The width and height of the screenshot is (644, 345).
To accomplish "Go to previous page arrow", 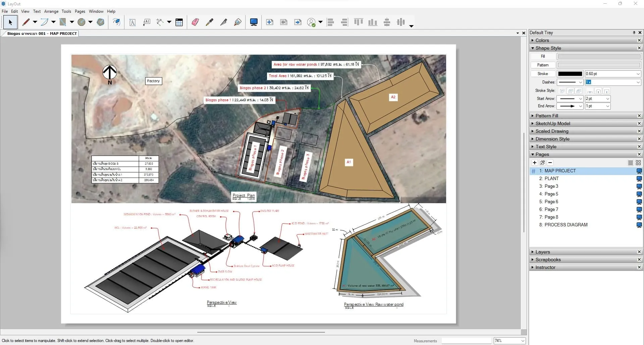I will coord(284,22).
